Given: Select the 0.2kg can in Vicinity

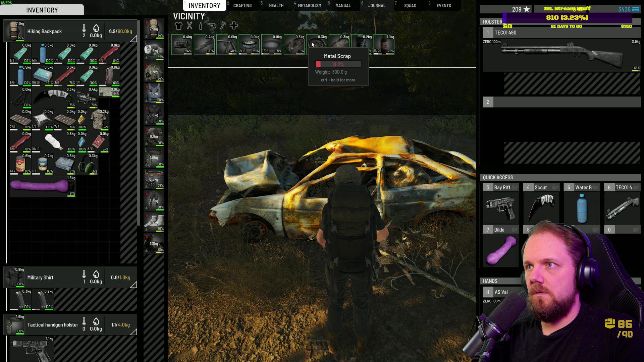Looking at the screenshot, I should 362,44.
